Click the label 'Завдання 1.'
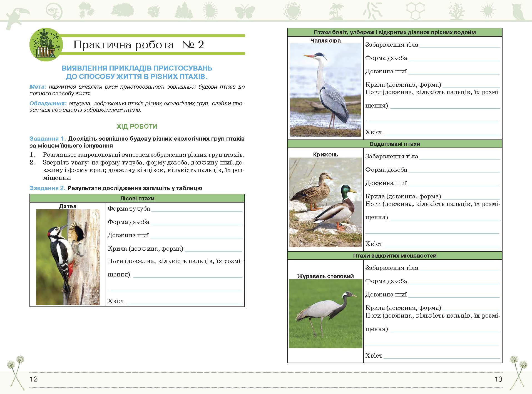532x394 pixels. (x=48, y=139)
